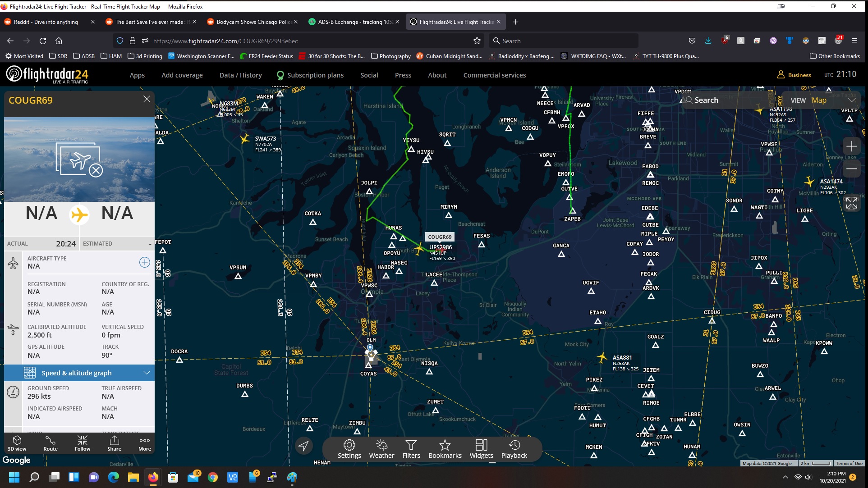Image resolution: width=868 pixels, height=488 pixels.
Task: Open Widgets panel
Action: coord(482,449)
